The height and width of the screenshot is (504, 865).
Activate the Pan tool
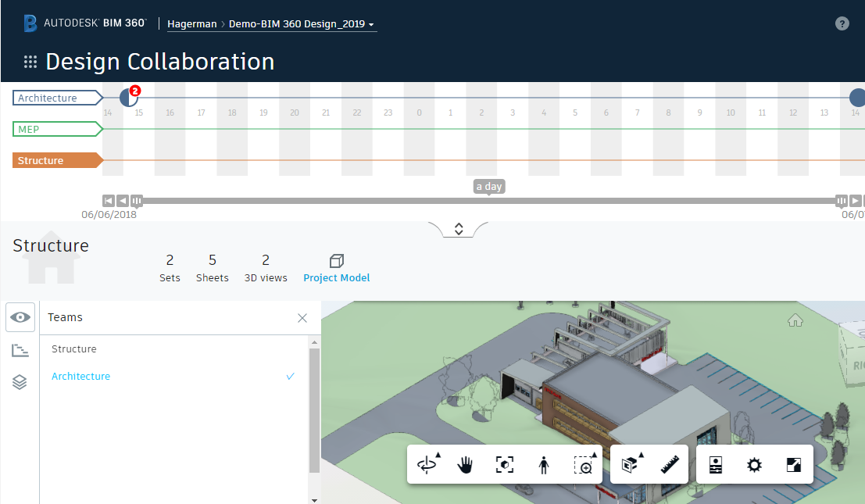[x=465, y=464]
